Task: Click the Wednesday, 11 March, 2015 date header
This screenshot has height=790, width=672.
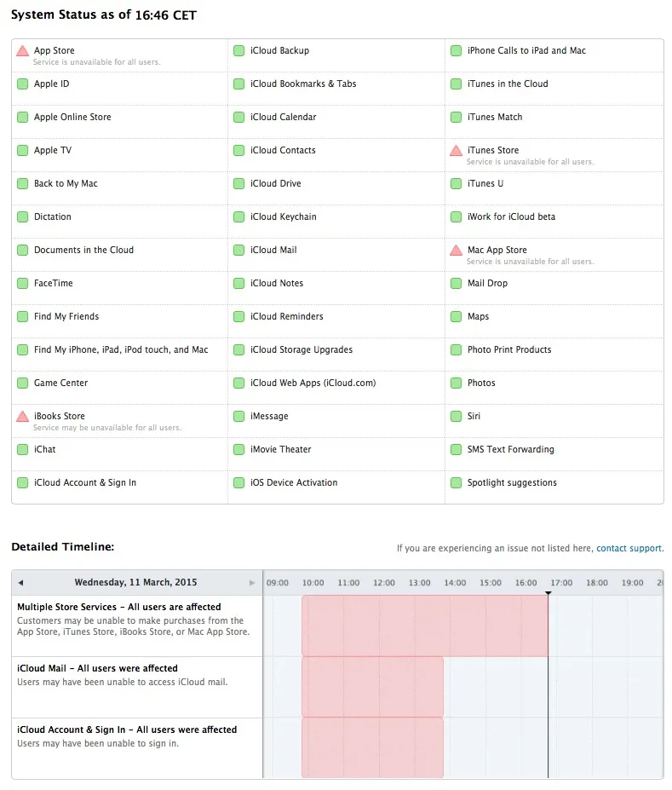Action: pyautogui.click(x=135, y=583)
